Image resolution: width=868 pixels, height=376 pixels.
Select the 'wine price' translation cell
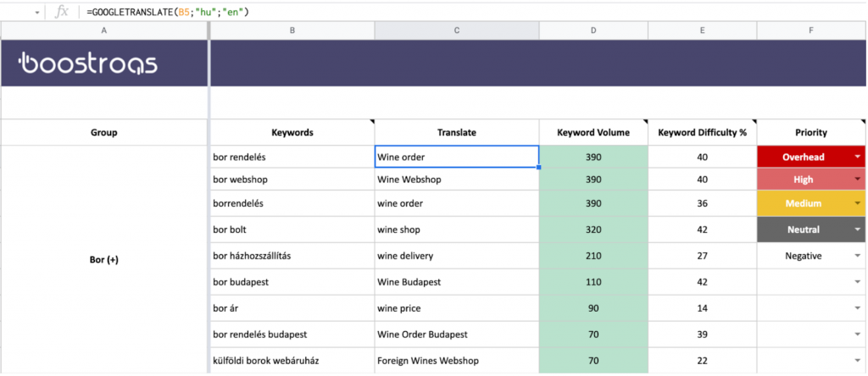[x=457, y=308]
